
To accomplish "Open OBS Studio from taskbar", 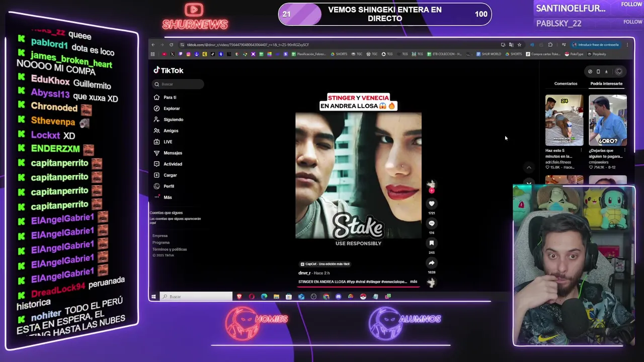I will point(313,297).
